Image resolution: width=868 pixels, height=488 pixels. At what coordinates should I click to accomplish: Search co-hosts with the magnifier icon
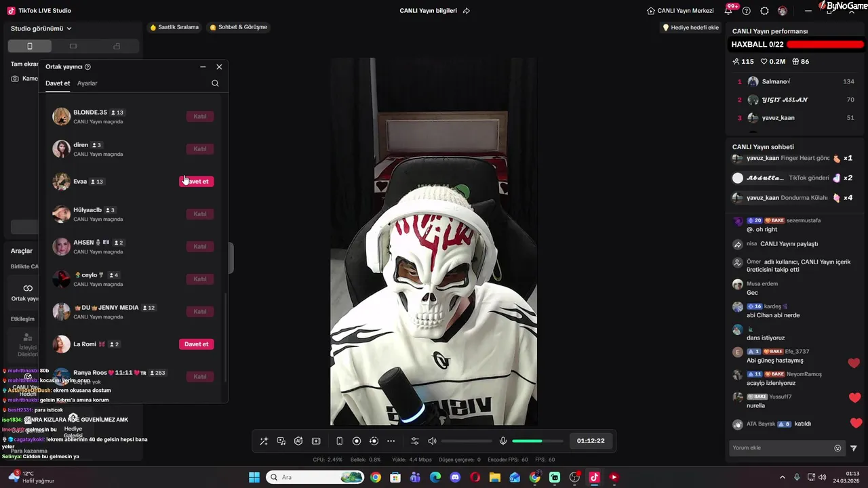click(x=215, y=83)
